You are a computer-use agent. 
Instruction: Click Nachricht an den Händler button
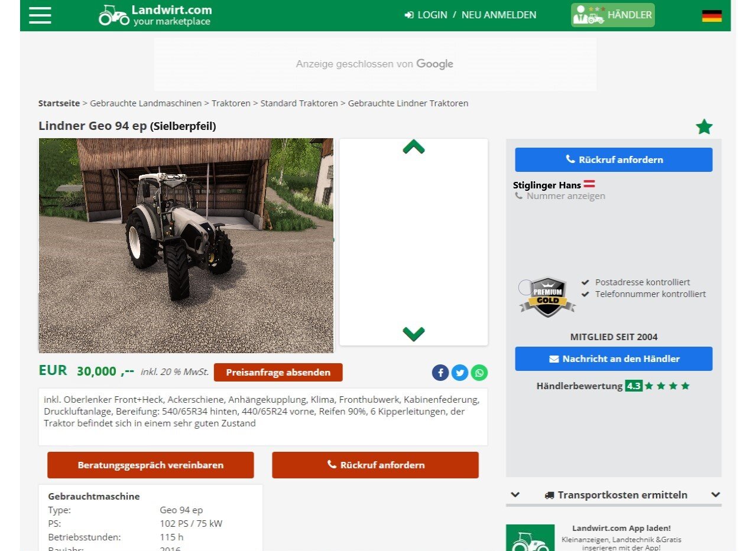click(x=613, y=359)
